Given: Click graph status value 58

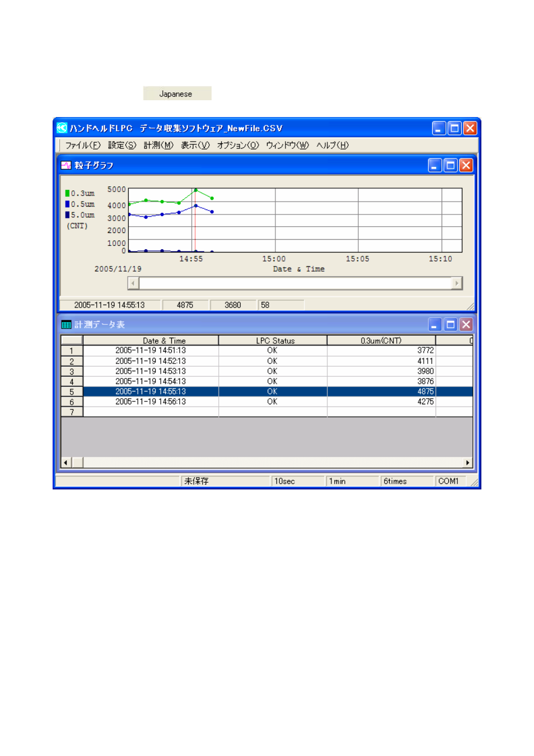Looking at the screenshot, I should [x=282, y=305].
